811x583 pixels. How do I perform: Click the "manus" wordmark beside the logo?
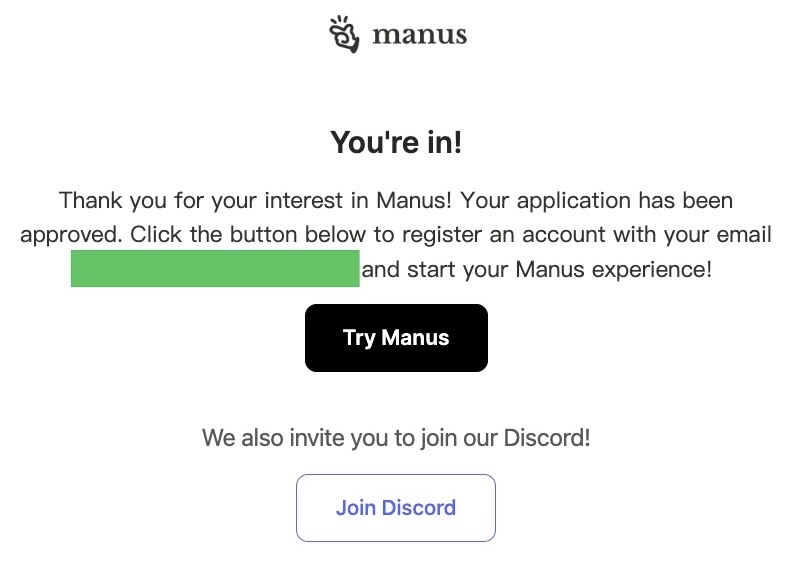point(419,35)
